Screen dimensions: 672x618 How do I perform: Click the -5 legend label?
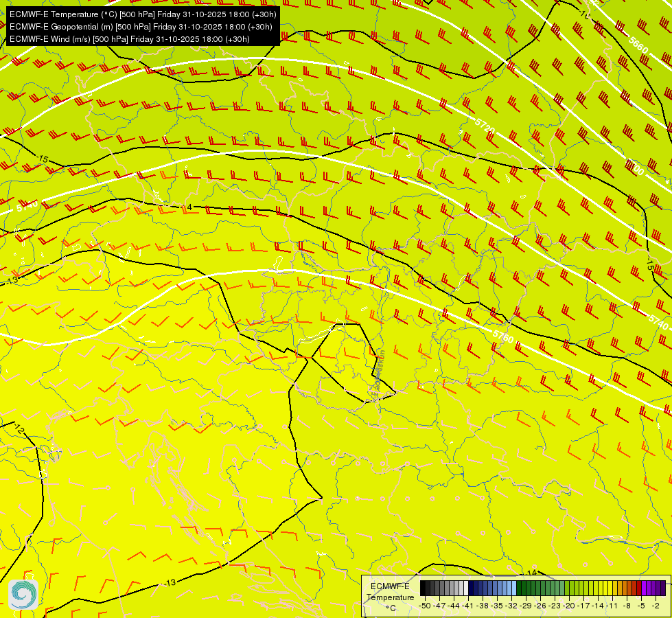pos(641,606)
